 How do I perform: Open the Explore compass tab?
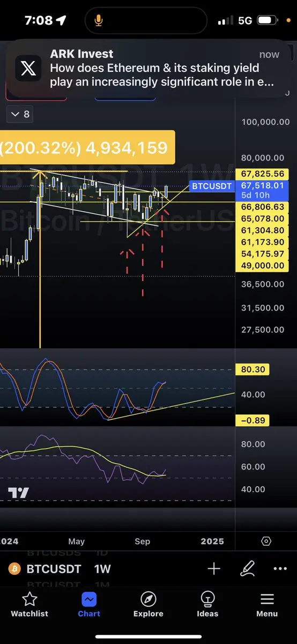pyautogui.click(x=148, y=605)
